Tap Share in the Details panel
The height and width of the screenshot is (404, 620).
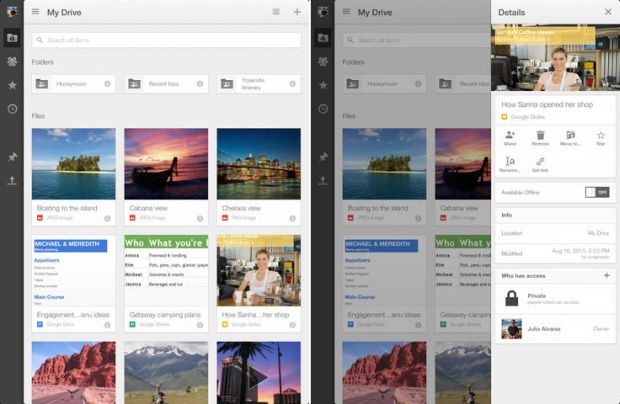pyautogui.click(x=510, y=138)
